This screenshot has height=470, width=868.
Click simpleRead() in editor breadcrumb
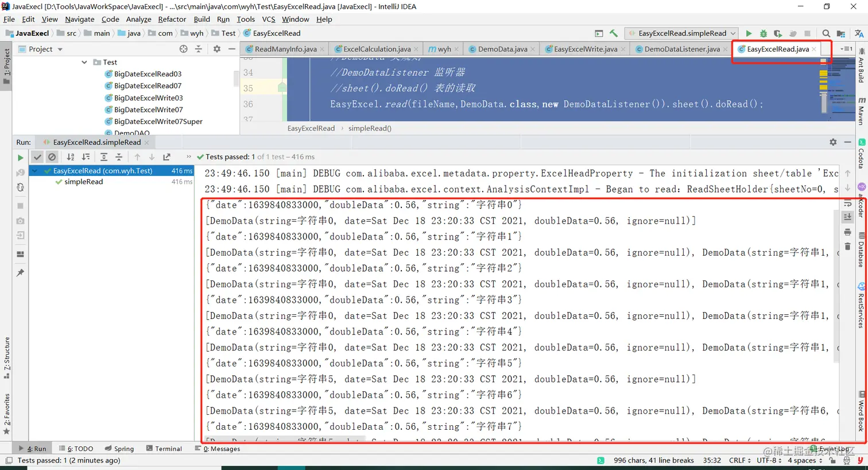[370, 128]
